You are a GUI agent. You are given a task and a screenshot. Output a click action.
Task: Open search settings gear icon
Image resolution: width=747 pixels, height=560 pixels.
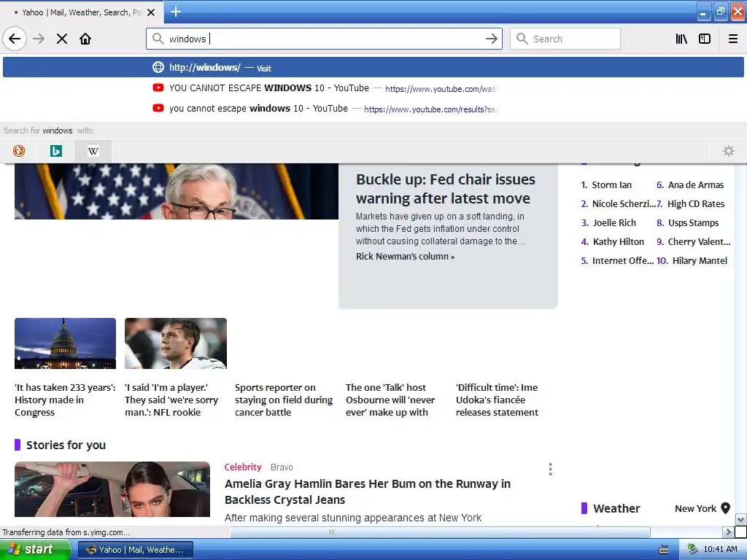point(729,151)
